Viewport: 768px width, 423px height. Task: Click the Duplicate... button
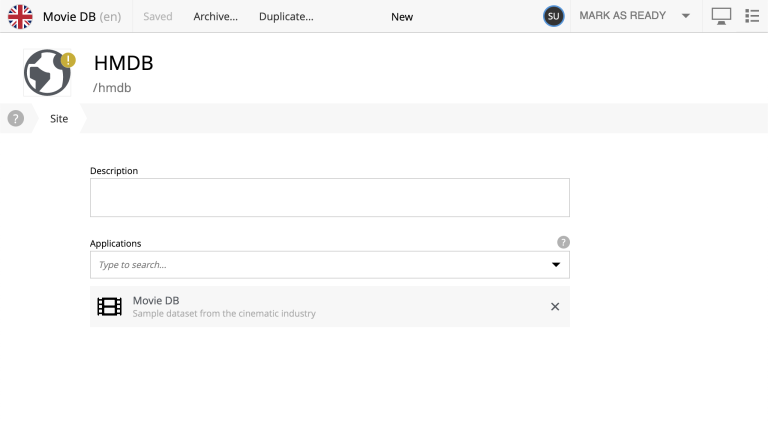pyautogui.click(x=286, y=17)
